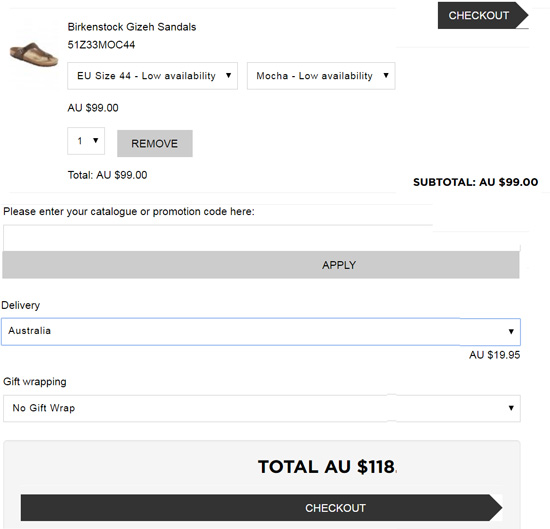Click the AU $19.95 delivery cost
550x529 pixels.
click(495, 355)
